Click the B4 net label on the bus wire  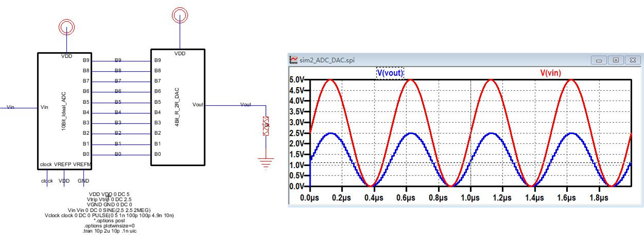tap(118, 112)
